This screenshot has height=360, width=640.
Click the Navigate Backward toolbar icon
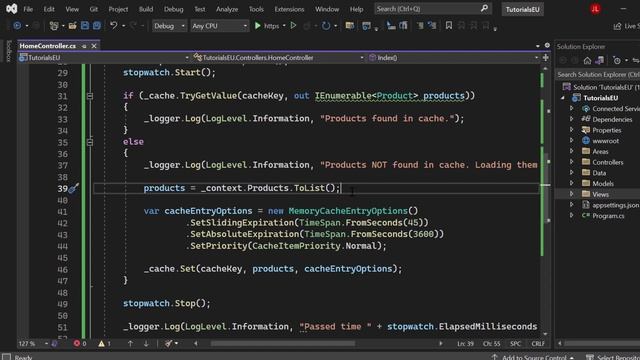[17, 26]
